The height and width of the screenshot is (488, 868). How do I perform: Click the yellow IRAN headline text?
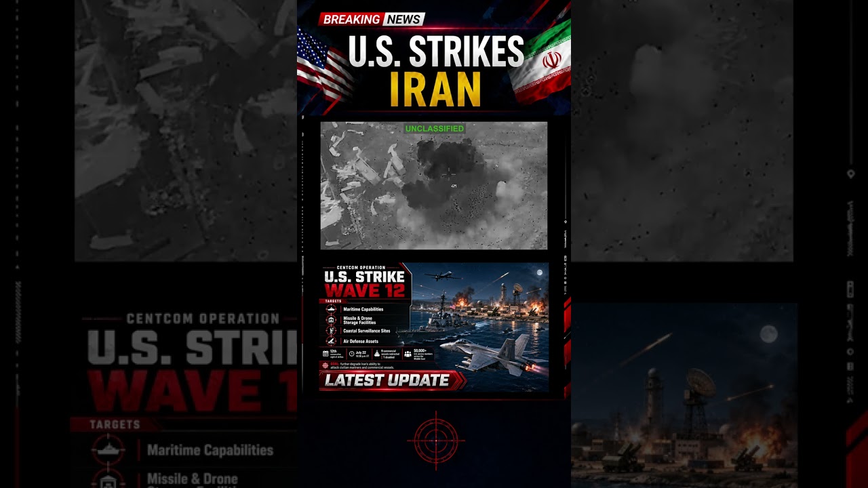pos(435,89)
